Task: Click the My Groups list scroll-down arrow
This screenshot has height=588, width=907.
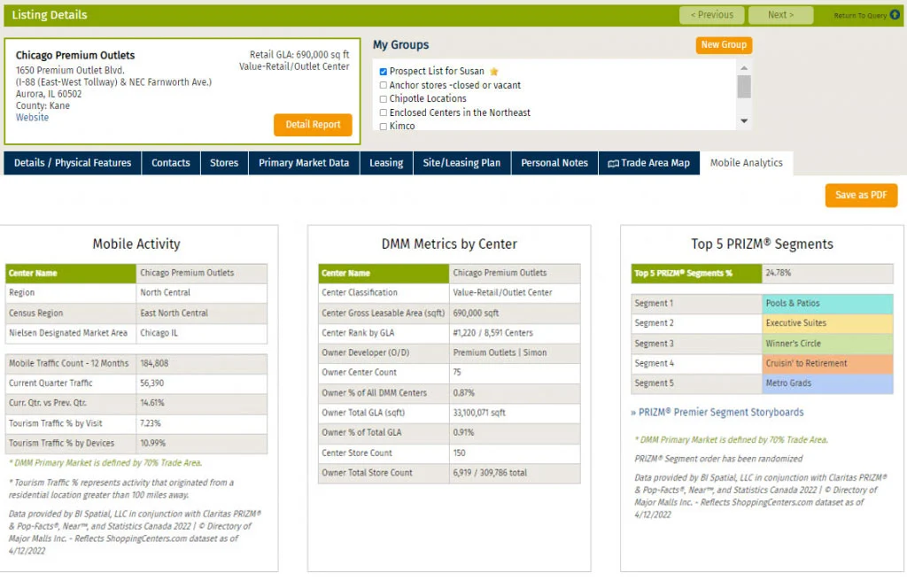Action: pyautogui.click(x=744, y=120)
